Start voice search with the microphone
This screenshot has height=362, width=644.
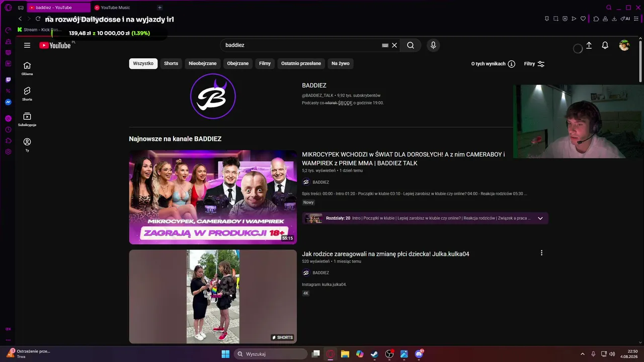(x=433, y=45)
